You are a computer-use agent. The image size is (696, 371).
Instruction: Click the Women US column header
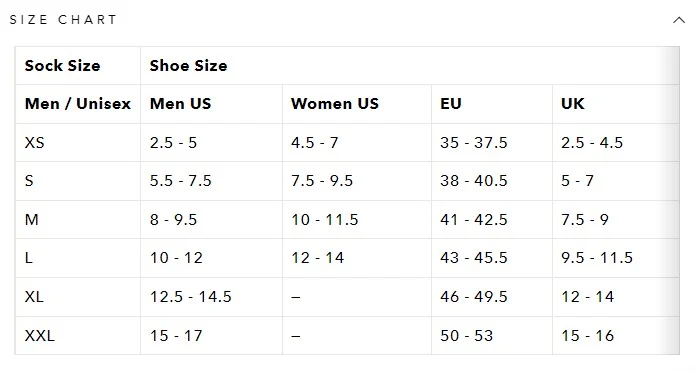coord(357,104)
